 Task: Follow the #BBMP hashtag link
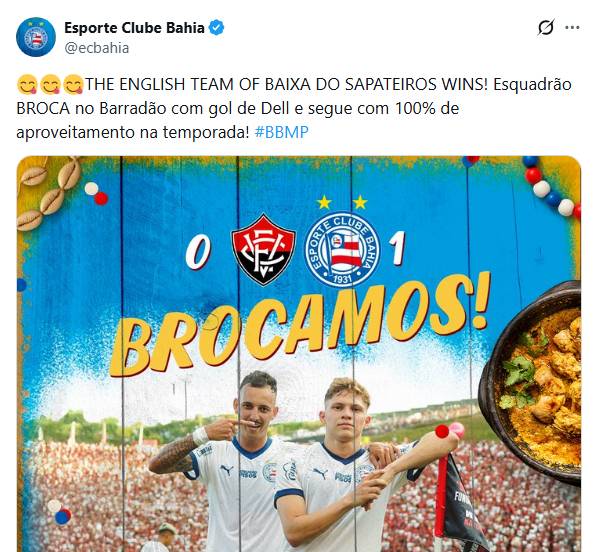[281, 132]
